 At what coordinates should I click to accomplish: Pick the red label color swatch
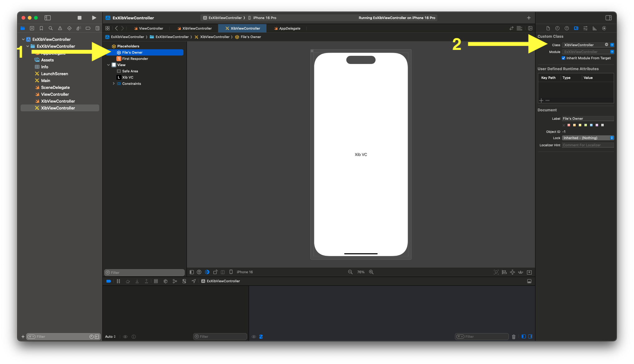point(569,125)
